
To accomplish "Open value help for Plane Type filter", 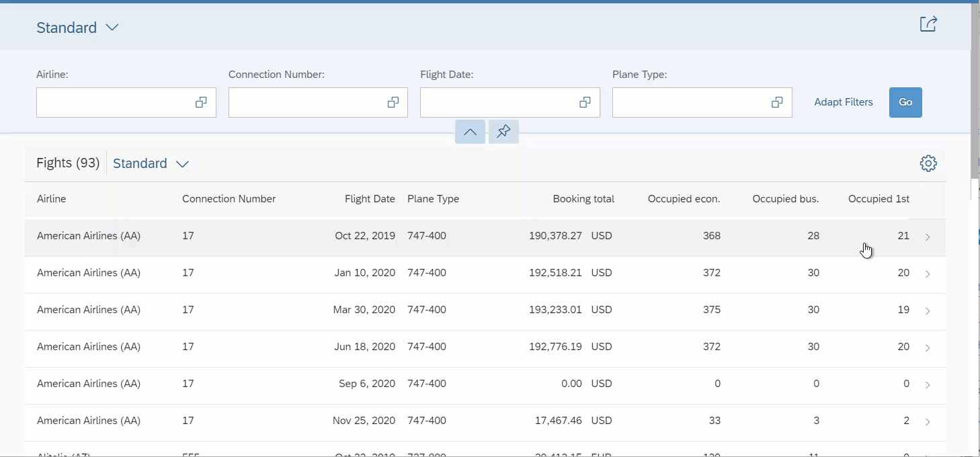I will point(777,103).
